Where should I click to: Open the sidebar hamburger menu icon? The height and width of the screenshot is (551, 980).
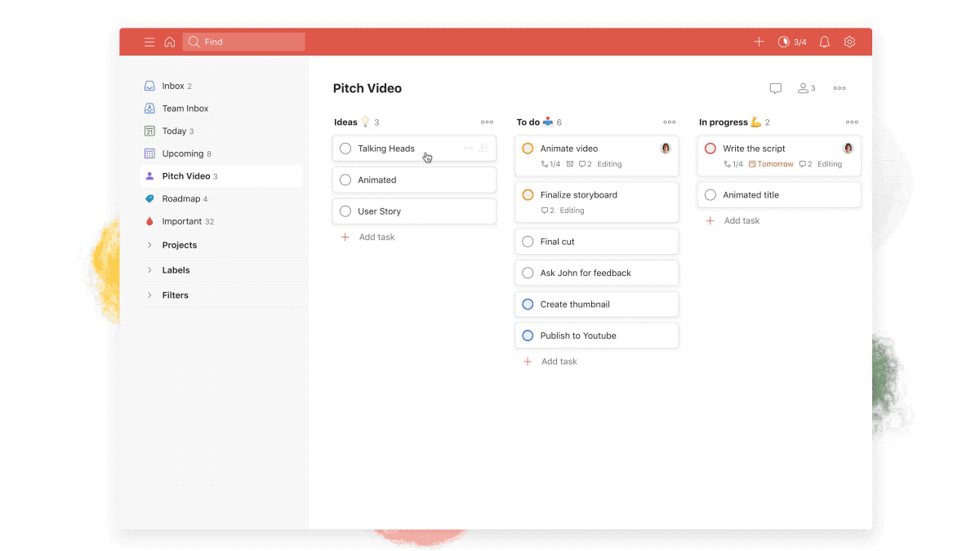(x=149, y=42)
